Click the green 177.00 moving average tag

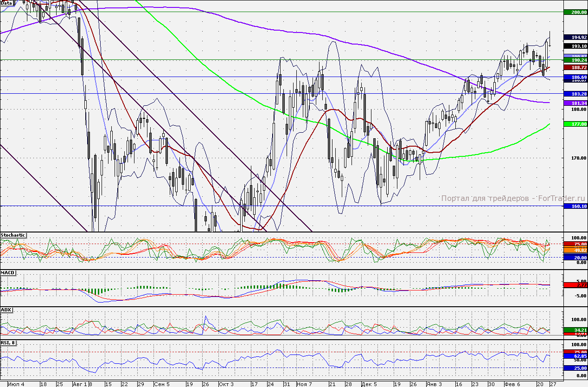pos(575,124)
